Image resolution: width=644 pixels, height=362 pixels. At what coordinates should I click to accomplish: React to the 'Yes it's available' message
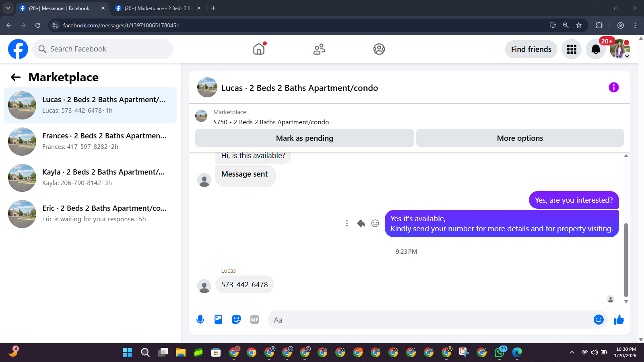375,223
